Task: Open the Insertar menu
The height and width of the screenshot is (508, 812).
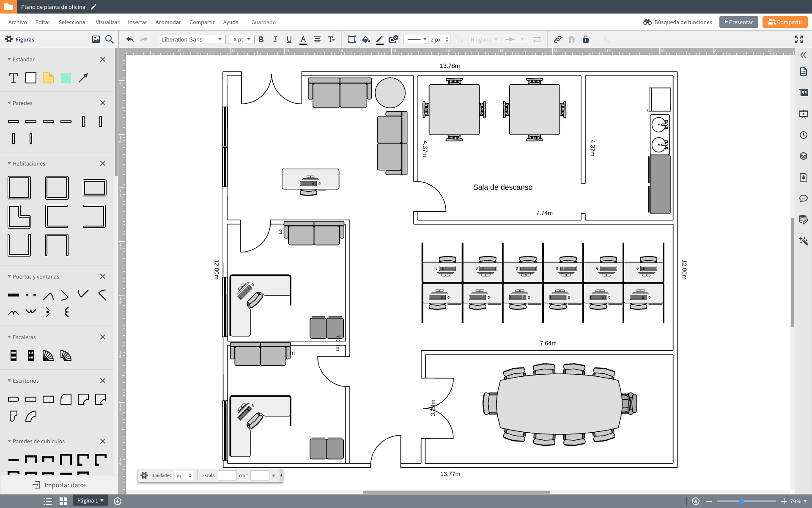Action: [137, 22]
